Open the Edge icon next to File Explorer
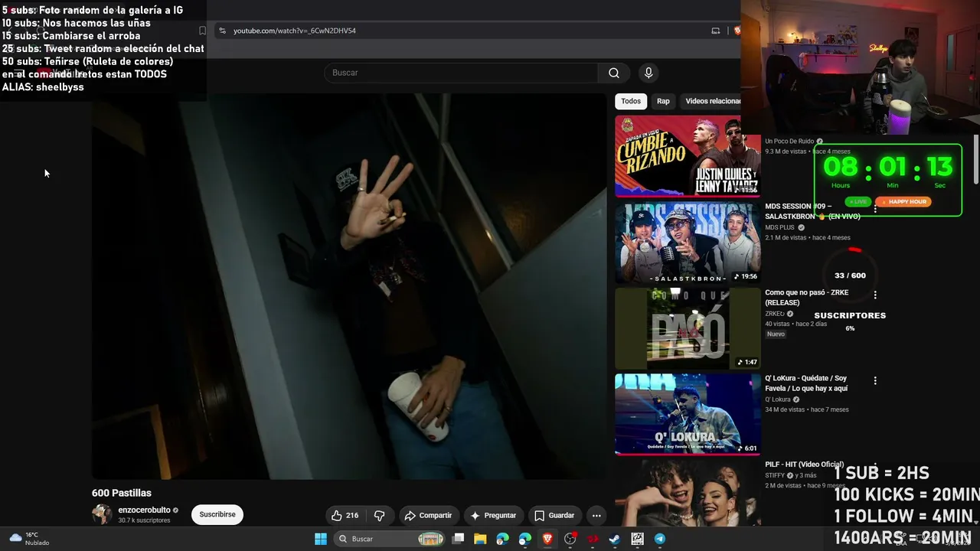Image resolution: width=980 pixels, height=551 pixels. pos(502,539)
